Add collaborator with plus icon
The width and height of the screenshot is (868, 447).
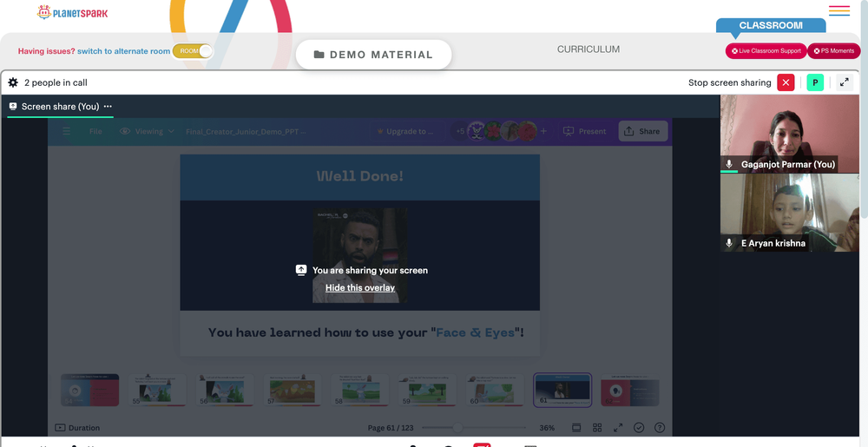tap(543, 131)
